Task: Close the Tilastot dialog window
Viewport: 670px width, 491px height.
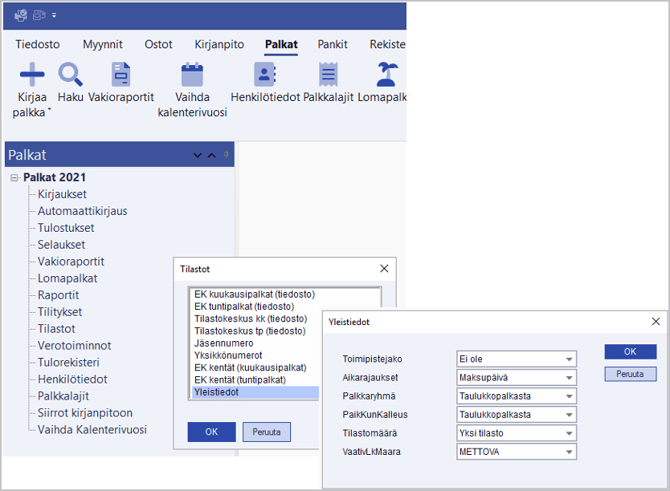Action: point(384,269)
